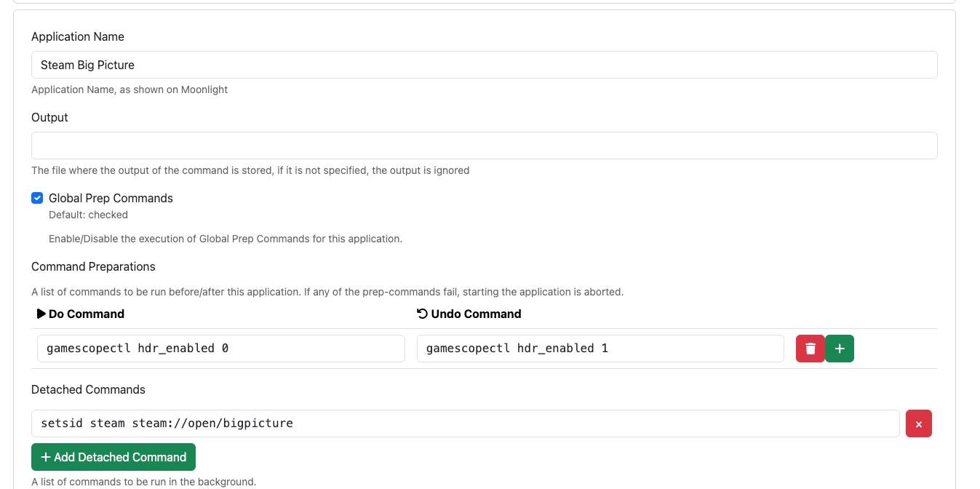Click the Output label above the field
Screen dimensions: 980x489
click(49, 117)
